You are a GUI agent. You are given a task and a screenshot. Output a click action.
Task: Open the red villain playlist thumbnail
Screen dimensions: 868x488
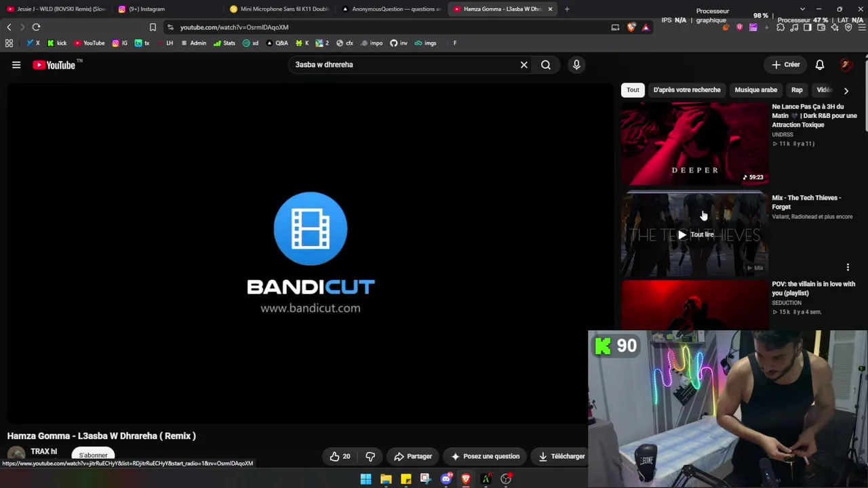click(x=694, y=305)
